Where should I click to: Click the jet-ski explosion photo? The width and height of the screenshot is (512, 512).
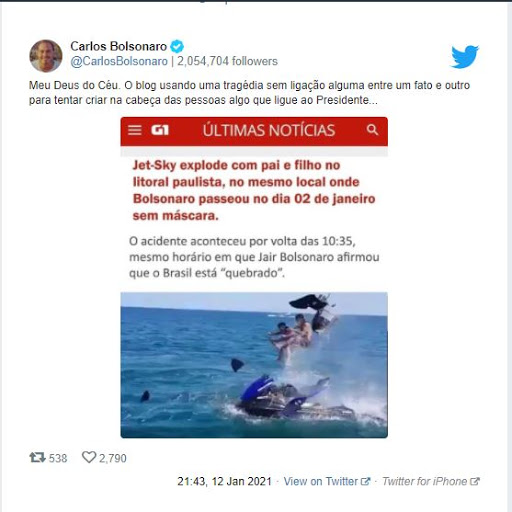tap(254, 365)
